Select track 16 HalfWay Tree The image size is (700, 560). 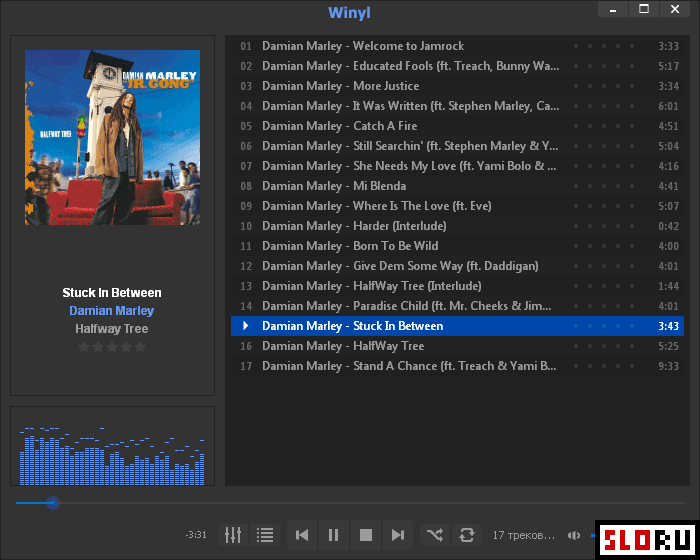pos(457,346)
